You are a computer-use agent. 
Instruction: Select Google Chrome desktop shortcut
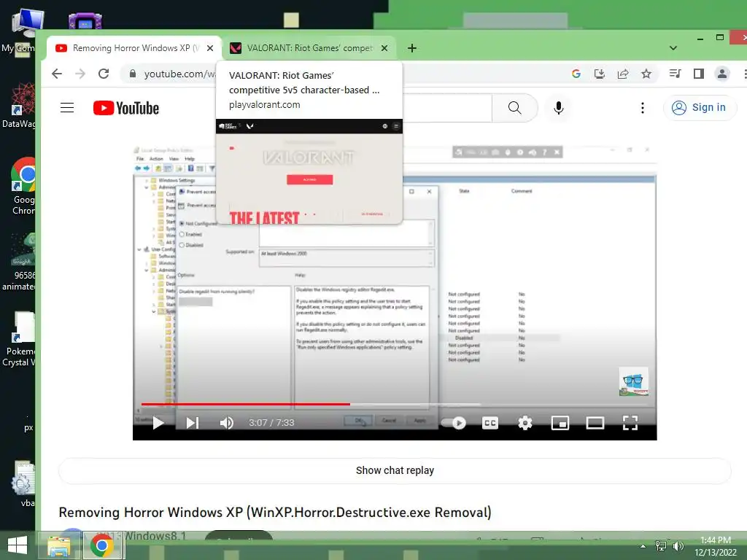[24, 187]
